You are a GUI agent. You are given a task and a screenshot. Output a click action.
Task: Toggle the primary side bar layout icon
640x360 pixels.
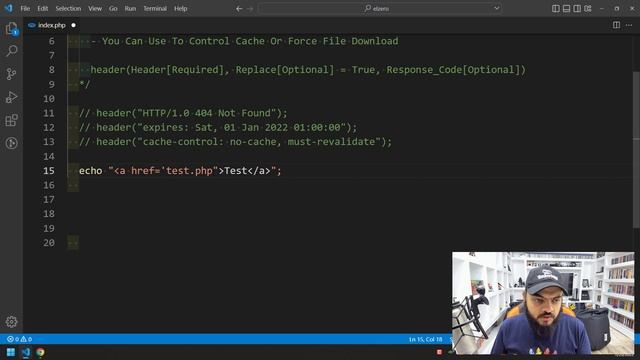pos(556,9)
